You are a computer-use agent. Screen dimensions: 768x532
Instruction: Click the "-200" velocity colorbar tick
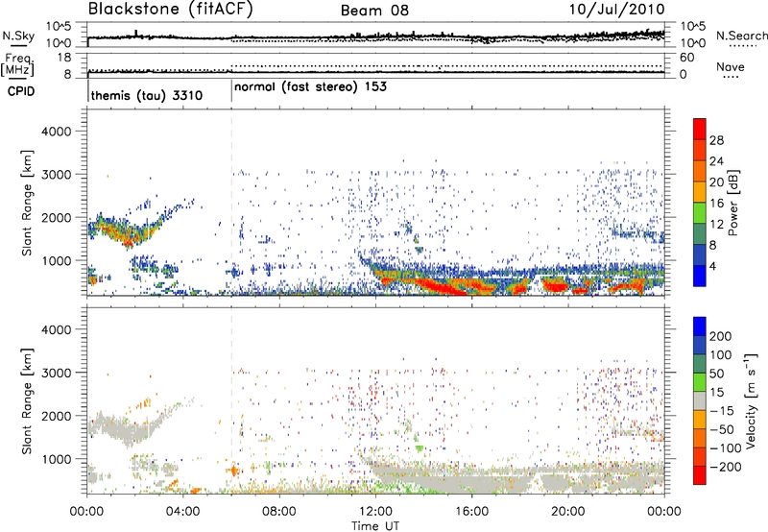pos(725,467)
